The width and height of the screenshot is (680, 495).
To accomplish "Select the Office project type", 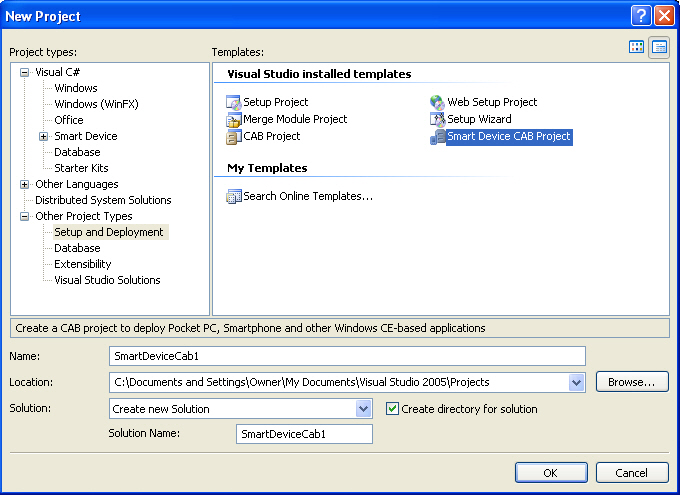I will [69, 120].
